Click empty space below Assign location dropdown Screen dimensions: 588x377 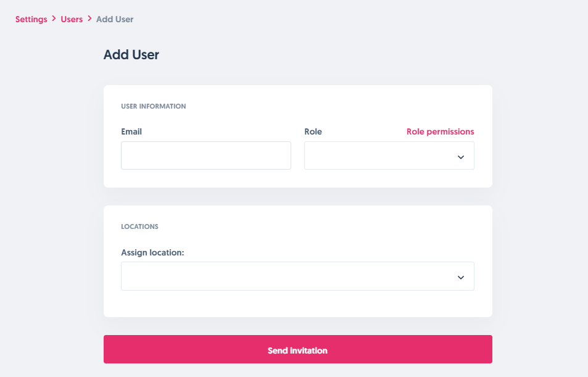click(x=297, y=304)
